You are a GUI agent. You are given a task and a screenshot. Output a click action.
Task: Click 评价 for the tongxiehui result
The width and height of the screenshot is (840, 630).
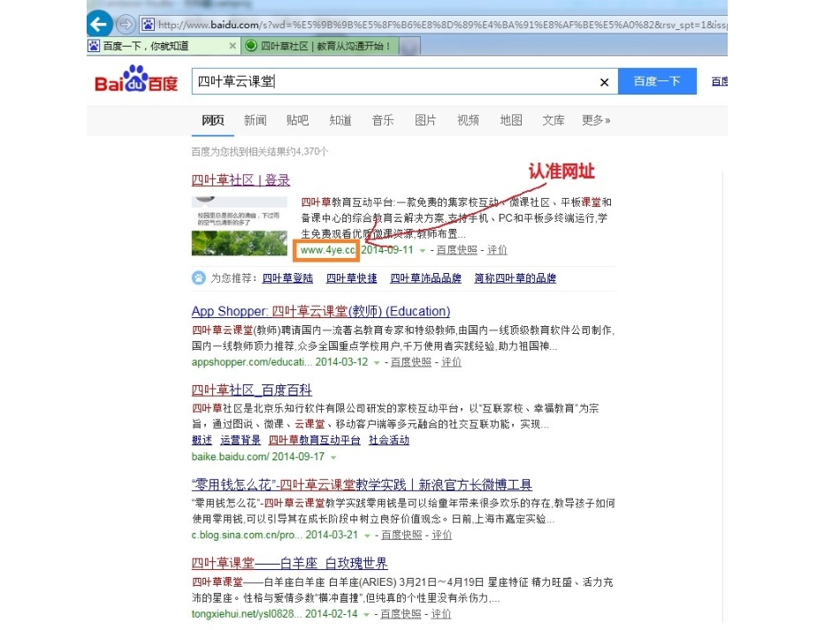[441, 614]
